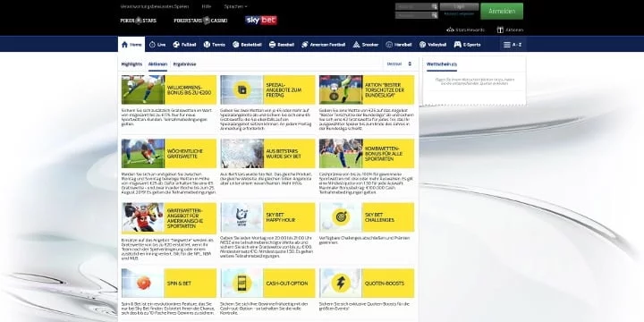Go to PokerStars logo
Viewport: 644px width, 322px height.
point(139,20)
